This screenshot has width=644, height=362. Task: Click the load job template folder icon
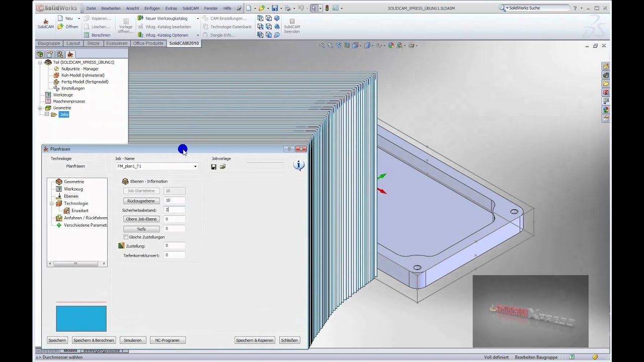coord(223,166)
